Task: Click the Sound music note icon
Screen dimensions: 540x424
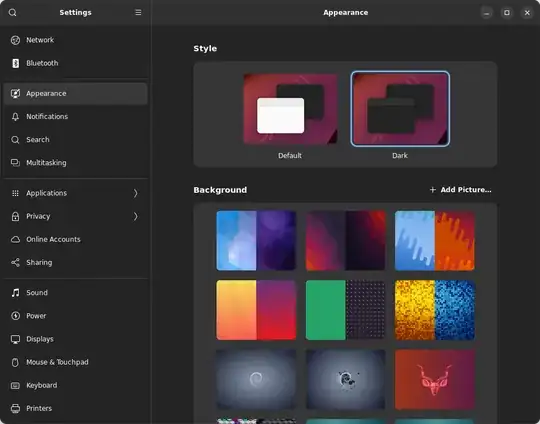Action: coord(15,293)
